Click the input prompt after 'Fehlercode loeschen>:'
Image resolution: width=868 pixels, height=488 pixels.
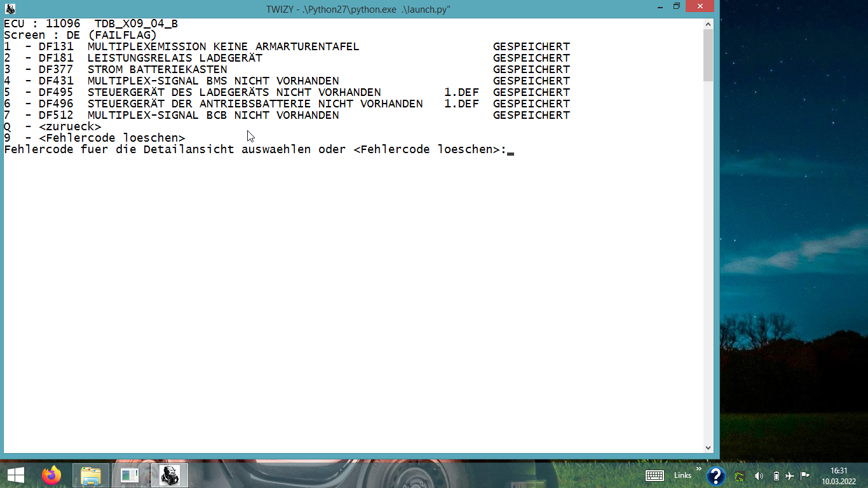[x=510, y=150]
